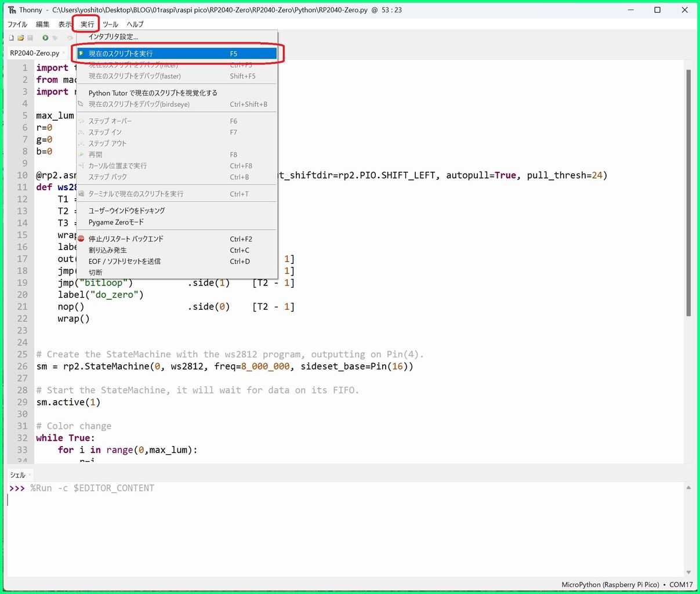Switch to the RP2040-Zero.py editor tab
The image size is (700, 594).
click(x=35, y=53)
